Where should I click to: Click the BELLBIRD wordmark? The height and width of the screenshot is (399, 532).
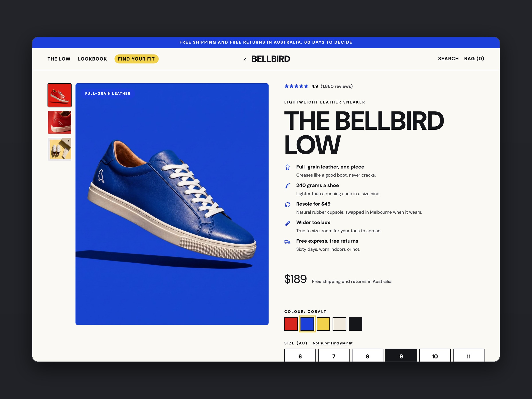point(271,59)
